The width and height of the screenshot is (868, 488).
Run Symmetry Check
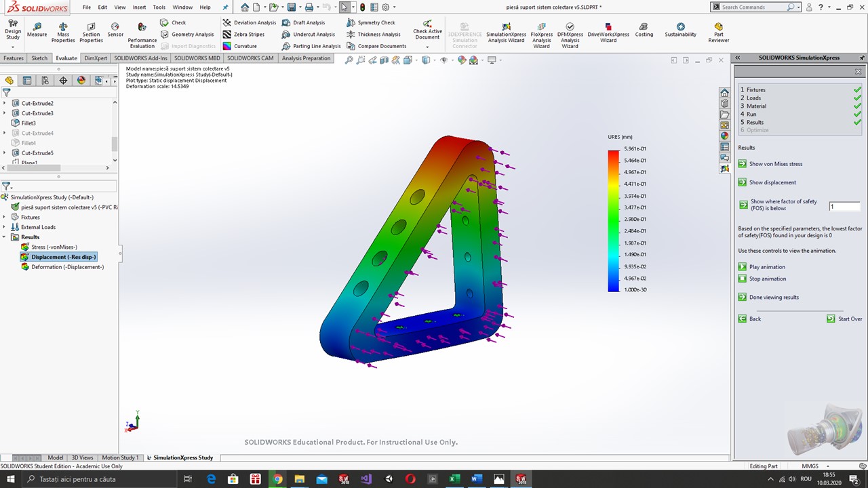point(371,22)
